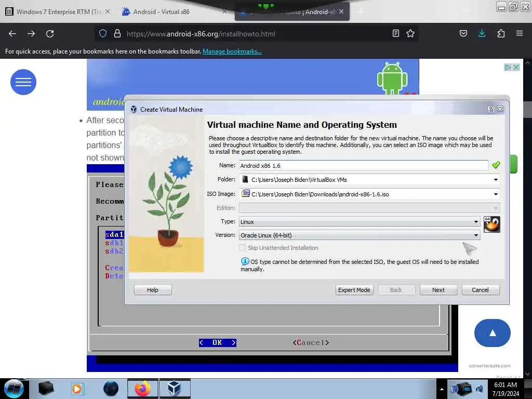This screenshot has height=399, width=532.
Task: Open Firefox application hamburger menu
Action: [x=520, y=33]
